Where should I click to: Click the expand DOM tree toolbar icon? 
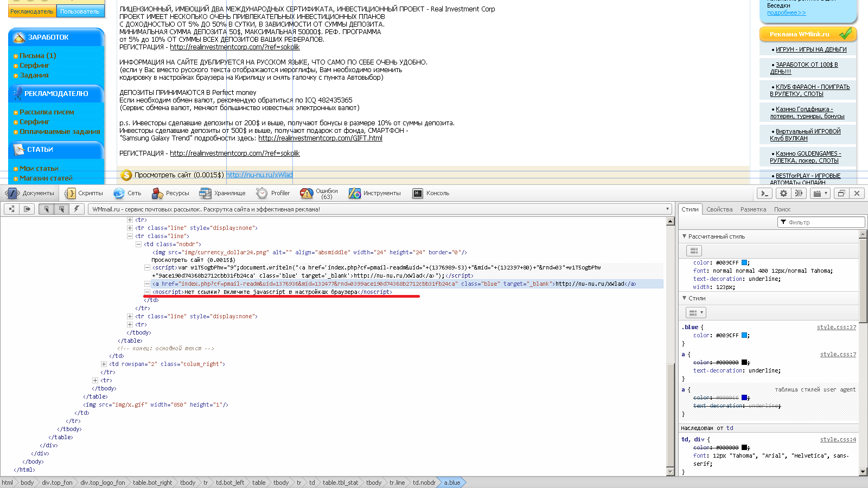coord(12,209)
